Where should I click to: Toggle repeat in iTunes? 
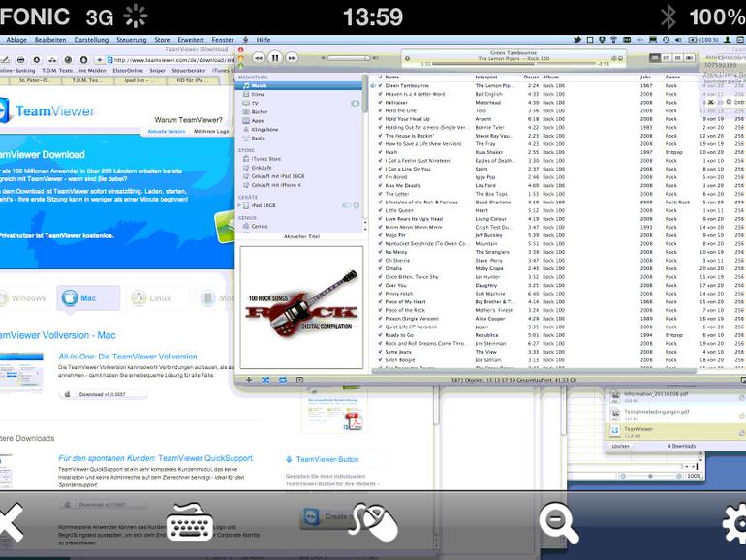pyautogui.click(x=283, y=380)
